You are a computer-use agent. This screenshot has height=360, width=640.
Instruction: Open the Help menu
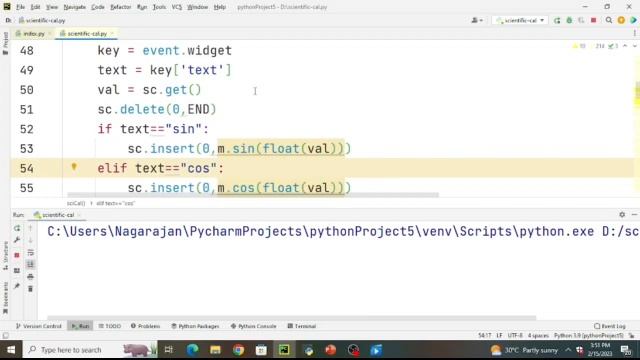click(x=220, y=7)
